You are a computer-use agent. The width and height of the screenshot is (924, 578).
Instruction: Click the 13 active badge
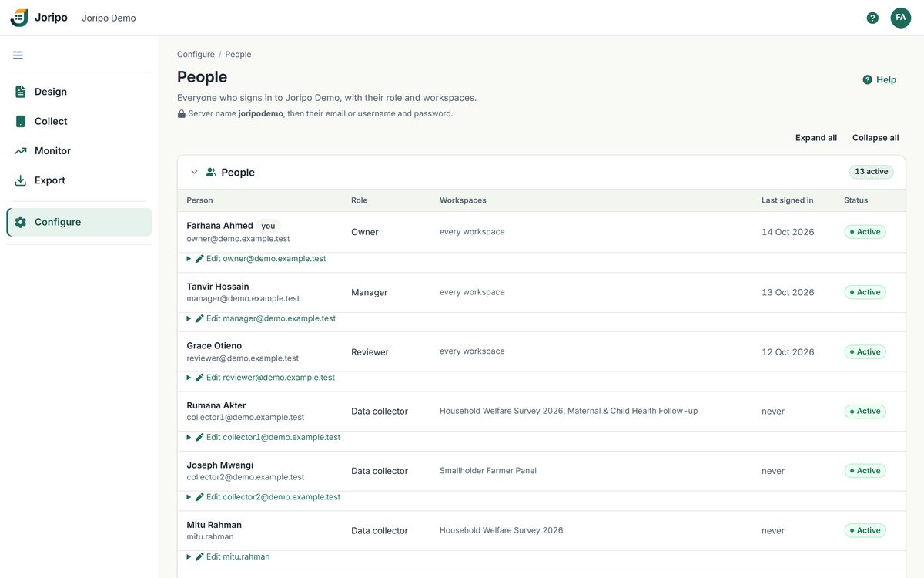[871, 172]
